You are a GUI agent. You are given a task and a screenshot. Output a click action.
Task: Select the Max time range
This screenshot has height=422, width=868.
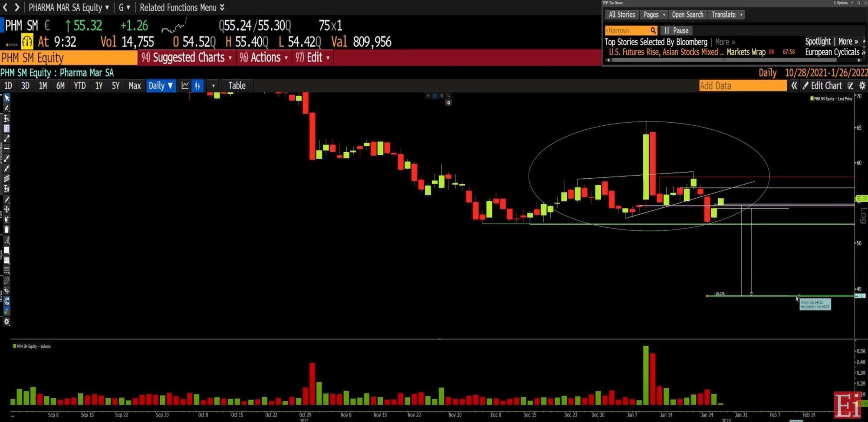135,86
